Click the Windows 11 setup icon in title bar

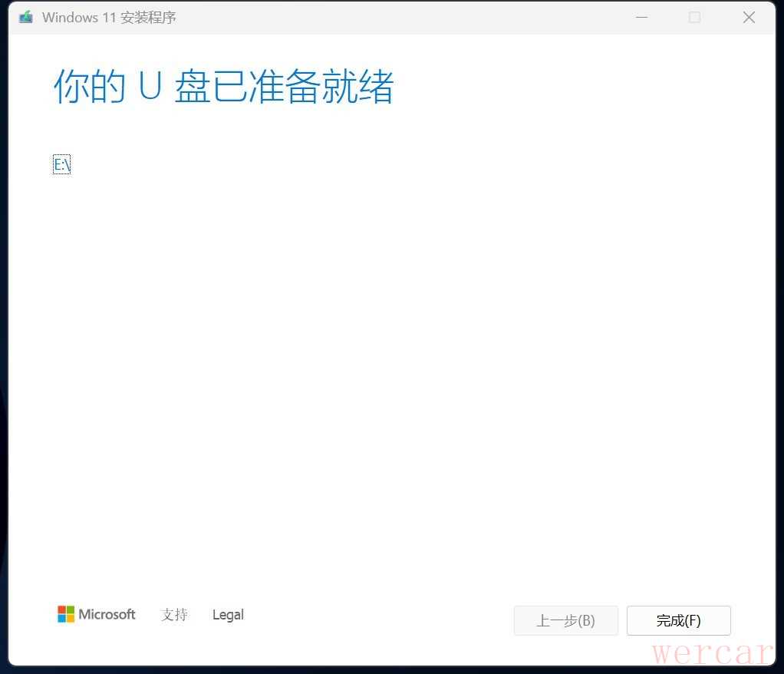tap(26, 17)
